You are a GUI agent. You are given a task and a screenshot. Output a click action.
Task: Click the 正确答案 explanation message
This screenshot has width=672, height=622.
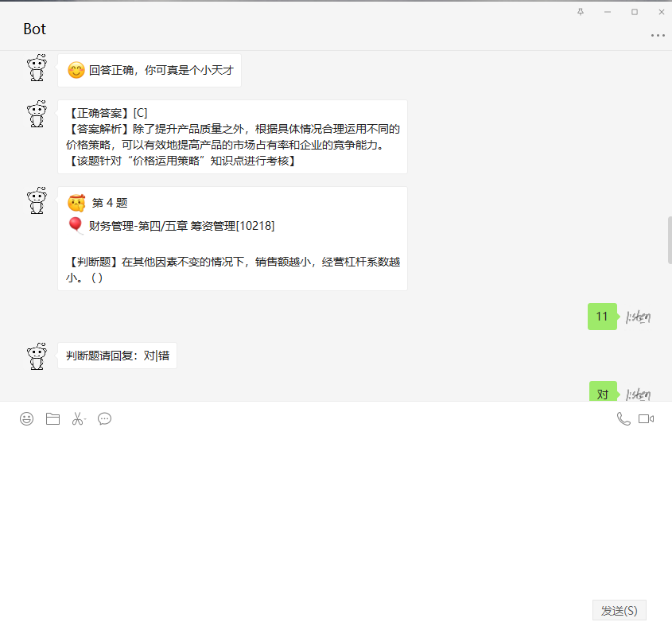[x=232, y=136]
